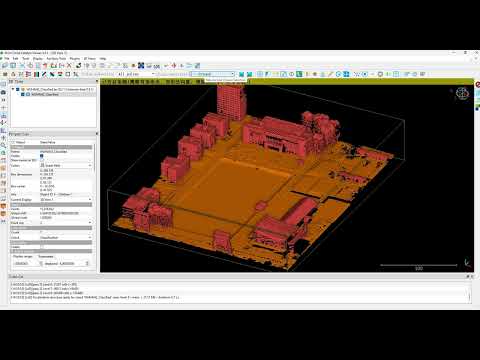Viewport: 480px width, 360px height.
Task: Select the root .las file row in tree
Action: 60,89
